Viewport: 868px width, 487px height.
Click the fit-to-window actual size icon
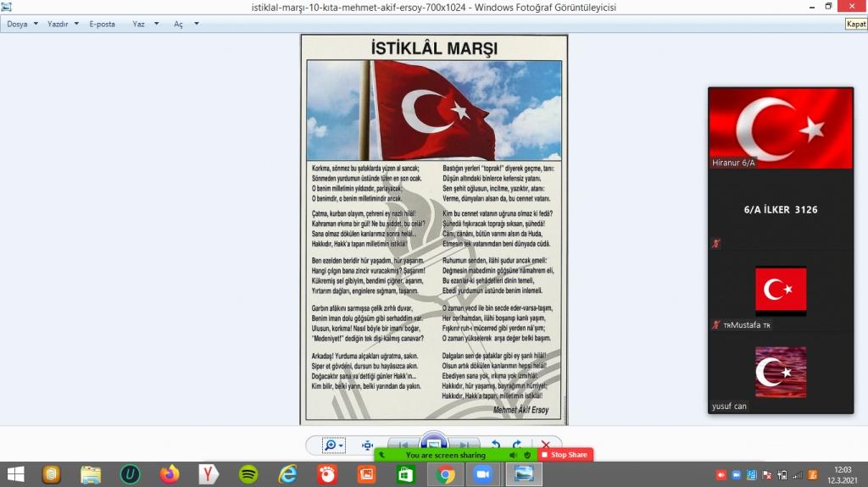(367, 445)
